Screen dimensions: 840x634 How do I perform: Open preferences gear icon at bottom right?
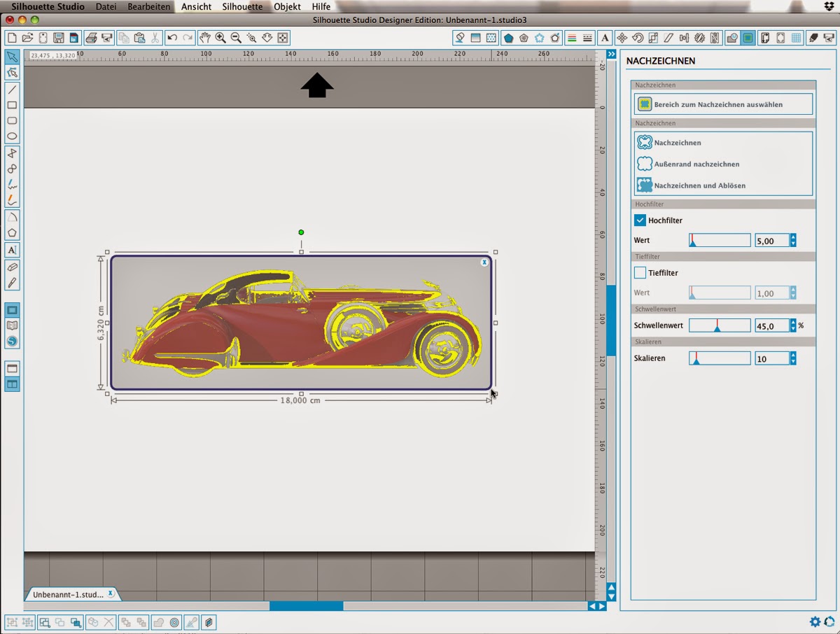pyautogui.click(x=815, y=621)
